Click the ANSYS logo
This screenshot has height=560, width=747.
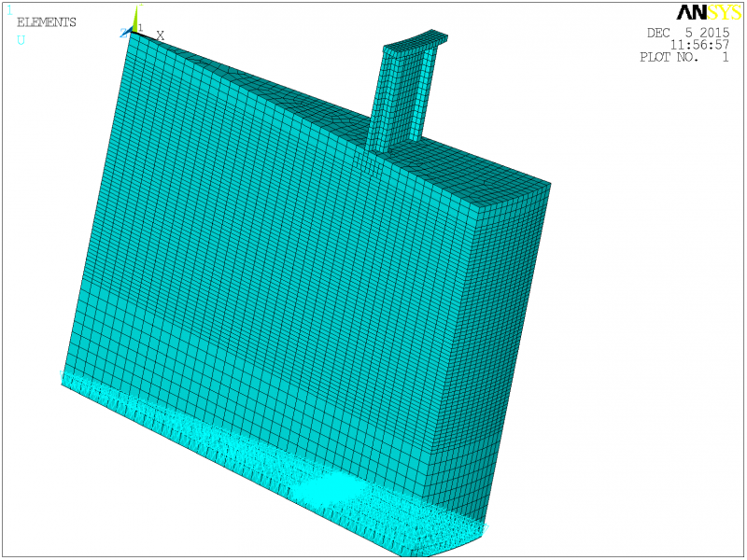(x=709, y=13)
